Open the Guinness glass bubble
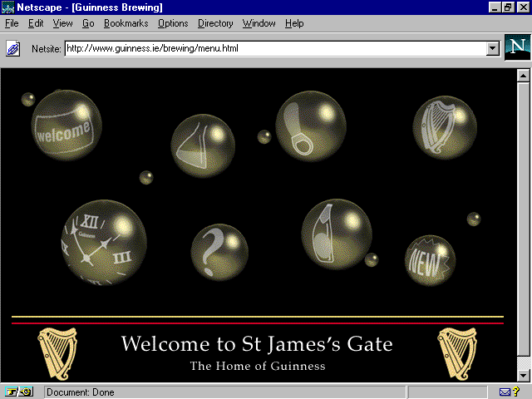 pyautogui.click(x=336, y=233)
